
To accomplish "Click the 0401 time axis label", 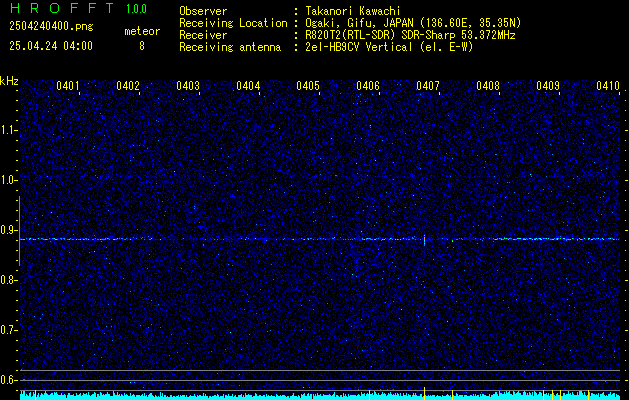I will tap(68, 86).
